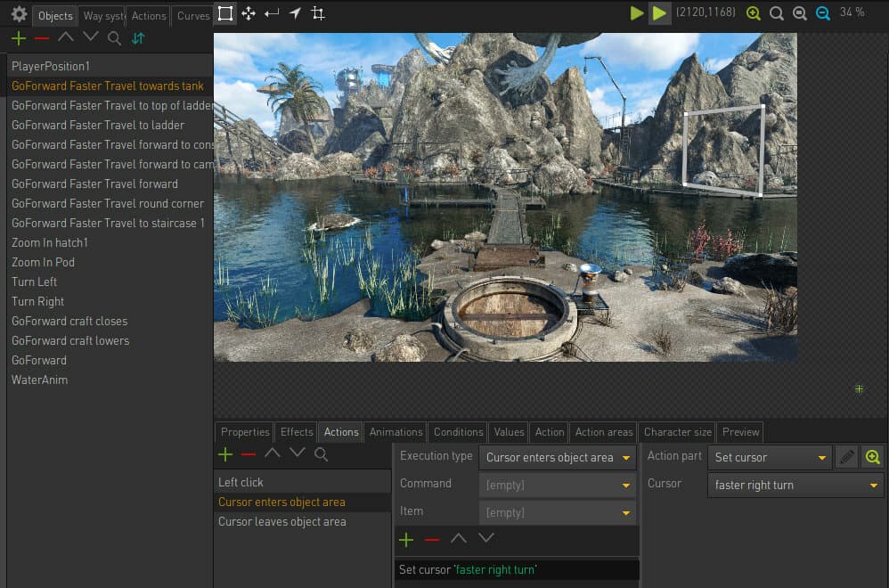The width and height of the screenshot is (889, 588).
Task: Open the Values tab
Action: pyautogui.click(x=509, y=432)
